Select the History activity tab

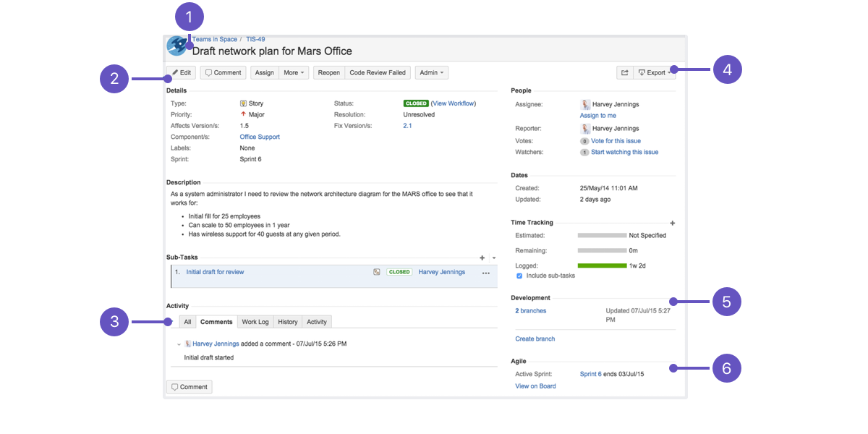287,322
